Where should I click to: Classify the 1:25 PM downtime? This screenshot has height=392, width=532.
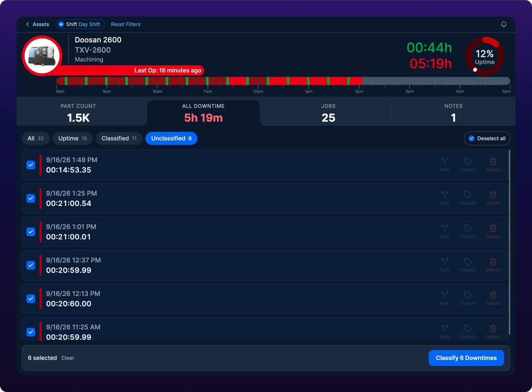point(468,198)
